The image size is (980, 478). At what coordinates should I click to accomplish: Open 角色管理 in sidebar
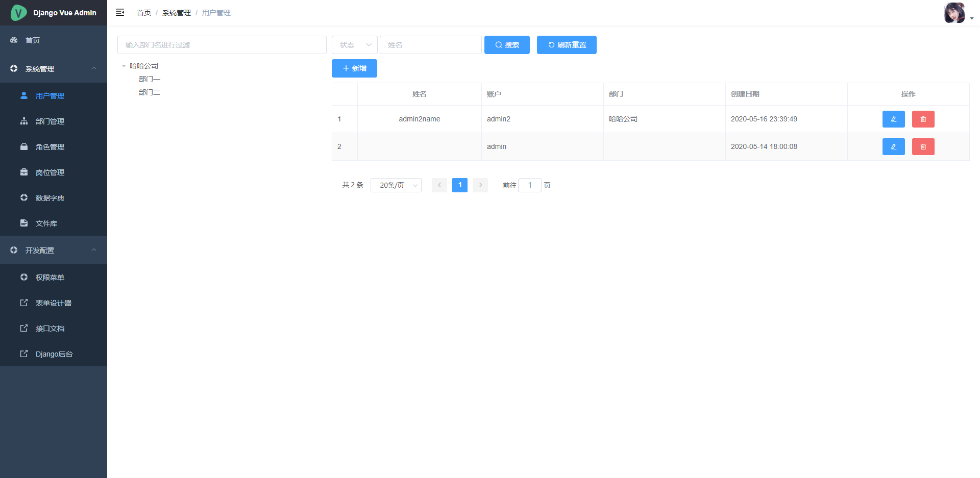coord(50,147)
